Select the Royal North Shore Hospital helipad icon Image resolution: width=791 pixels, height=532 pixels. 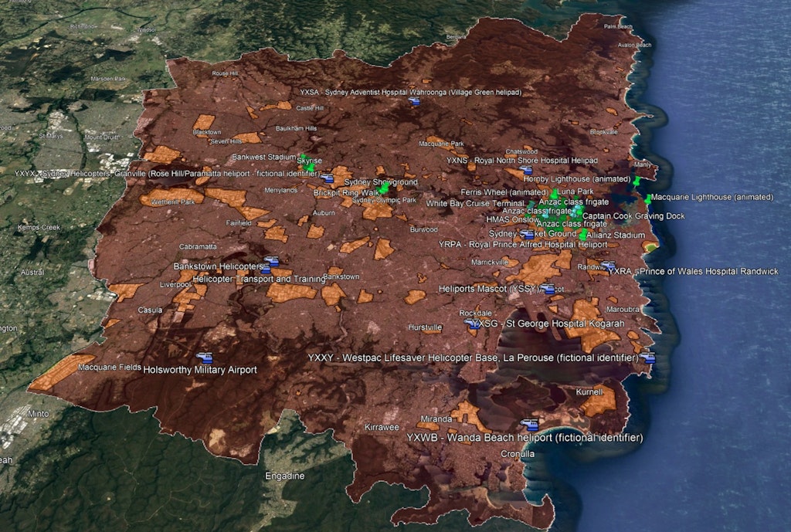click(x=526, y=170)
